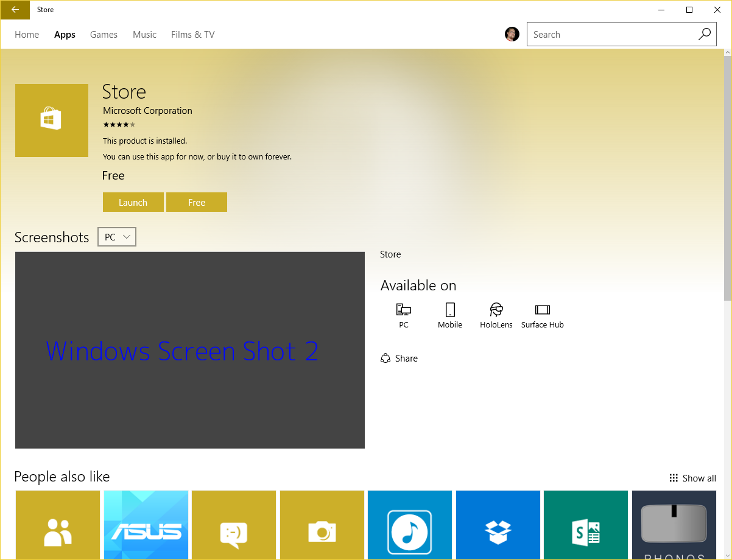Open the camera app tile
This screenshot has height=560, width=732.
[322, 525]
